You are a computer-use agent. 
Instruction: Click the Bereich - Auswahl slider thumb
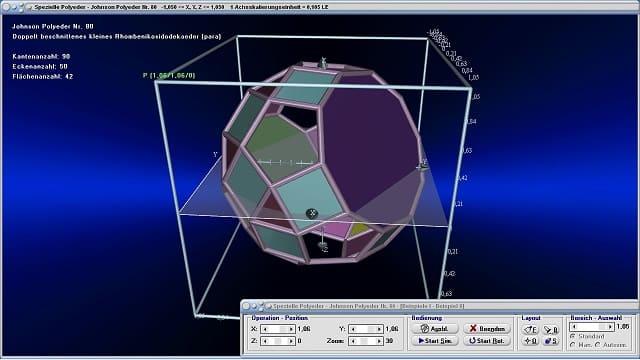(x=602, y=327)
